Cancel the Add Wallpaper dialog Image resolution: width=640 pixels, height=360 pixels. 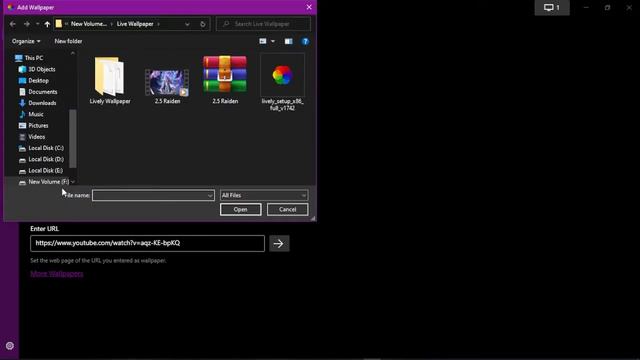tap(287, 209)
